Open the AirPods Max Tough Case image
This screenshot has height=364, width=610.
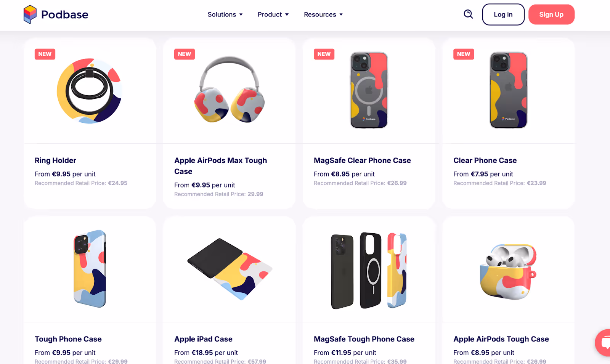point(230,90)
